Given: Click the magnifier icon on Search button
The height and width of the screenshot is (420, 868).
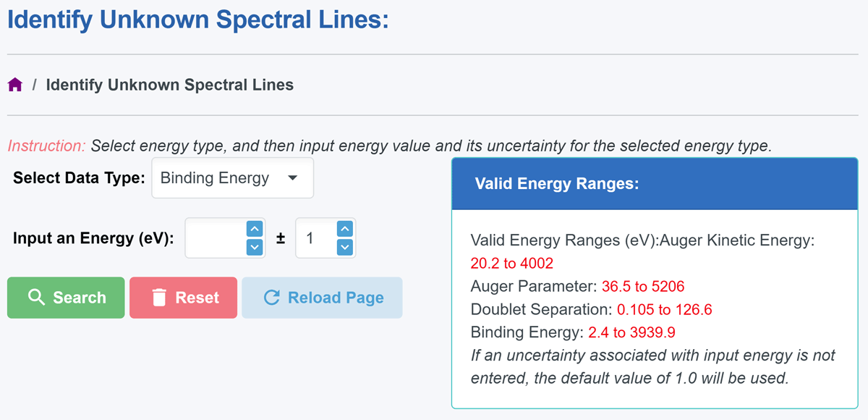Looking at the screenshot, I should click(36, 298).
